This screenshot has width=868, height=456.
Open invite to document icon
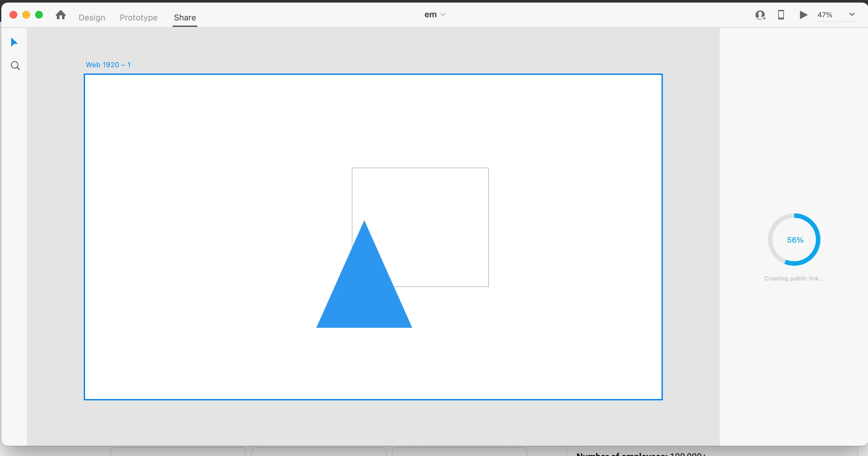click(x=760, y=15)
